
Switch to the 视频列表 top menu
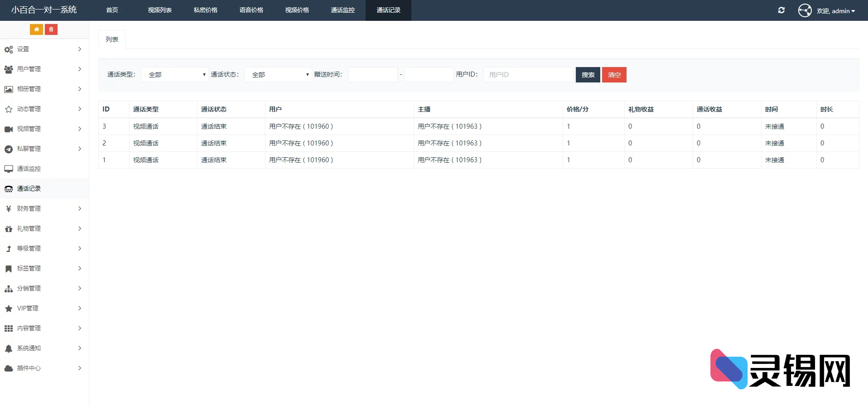159,10
